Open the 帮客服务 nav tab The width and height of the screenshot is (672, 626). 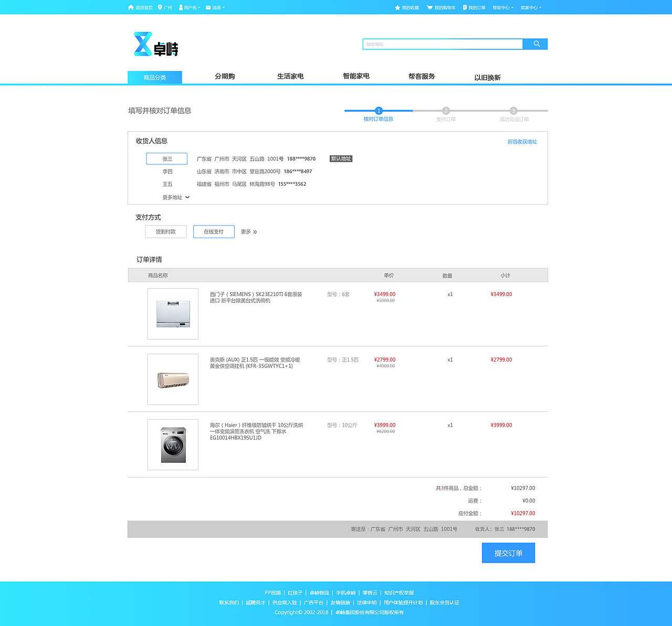click(x=422, y=76)
